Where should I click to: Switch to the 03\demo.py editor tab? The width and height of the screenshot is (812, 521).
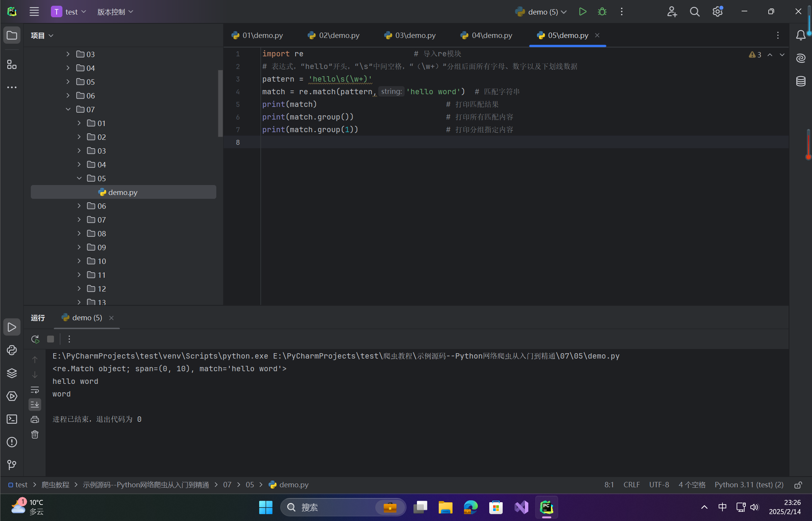[x=410, y=35]
